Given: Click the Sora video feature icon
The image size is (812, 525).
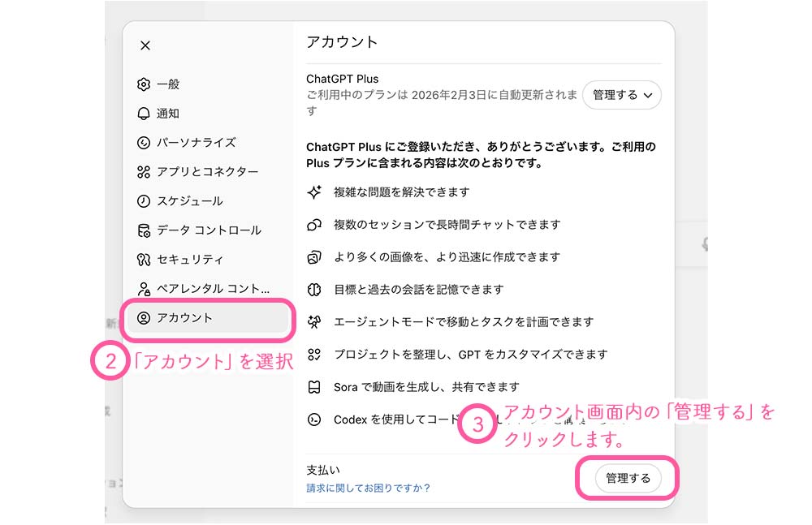Looking at the screenshot, I should 314,387.
